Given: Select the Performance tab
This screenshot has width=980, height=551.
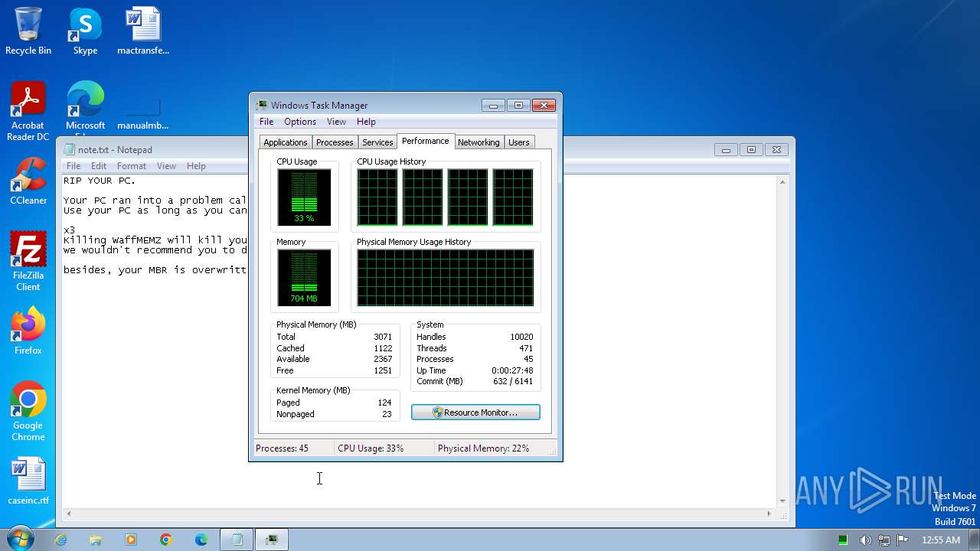Looking at the screenshot, I should coord(426,141).
